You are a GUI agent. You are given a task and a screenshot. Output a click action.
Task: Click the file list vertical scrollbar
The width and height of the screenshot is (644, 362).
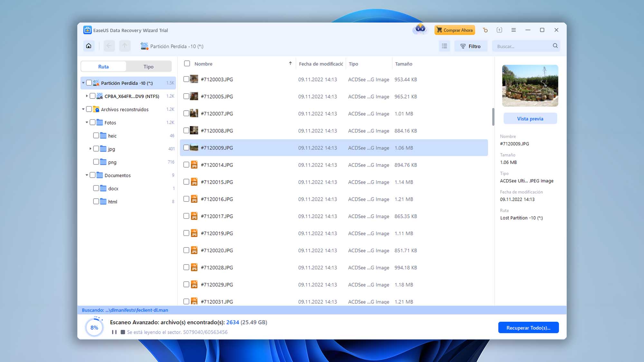(493, 117)
